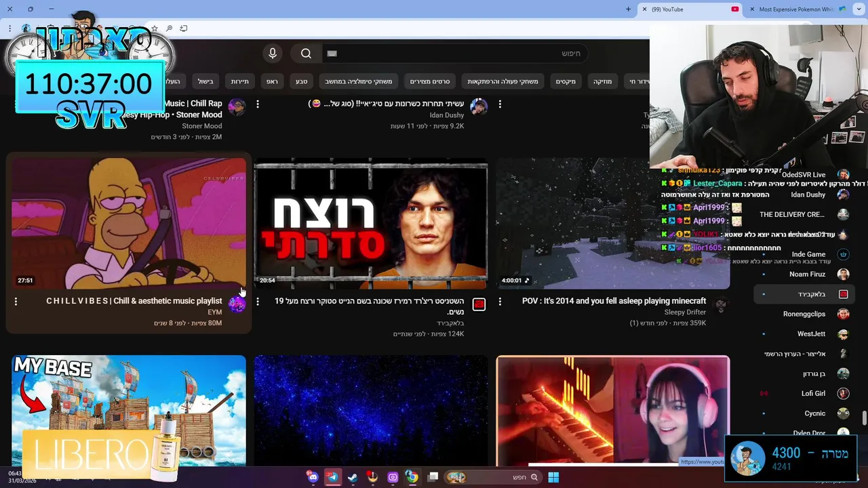The image size is (868, 488).
Task: Click POV: It's 2014 video title
Action: click(x=614, y=301)
